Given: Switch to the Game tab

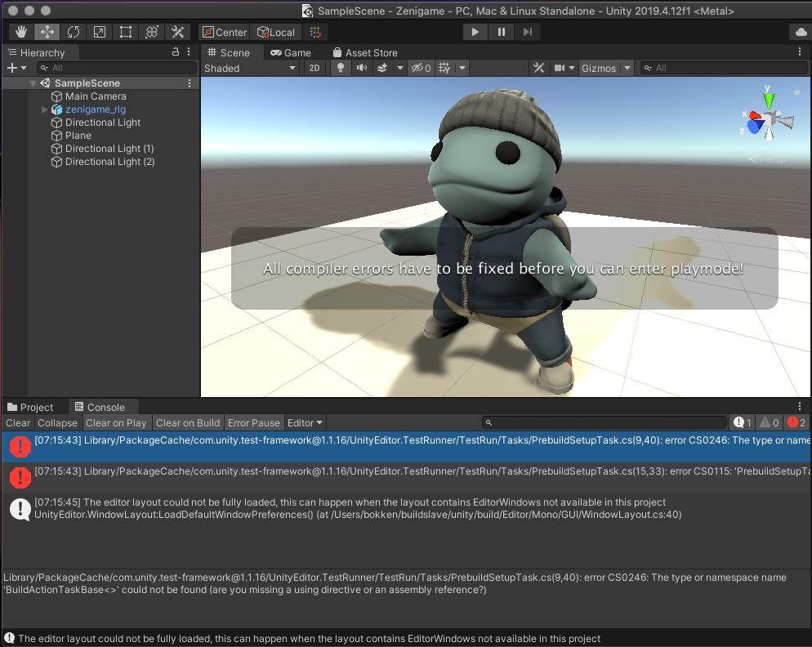Looking at the screenshot, I should point(291,52).
